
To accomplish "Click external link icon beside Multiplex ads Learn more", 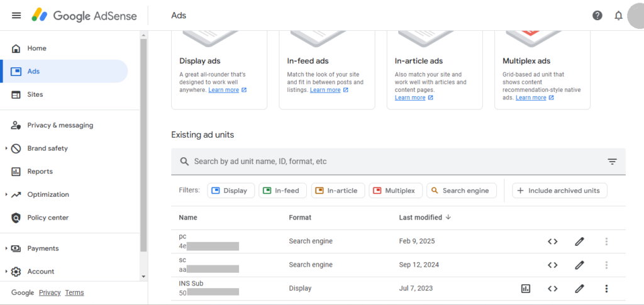I will [551, 97].
